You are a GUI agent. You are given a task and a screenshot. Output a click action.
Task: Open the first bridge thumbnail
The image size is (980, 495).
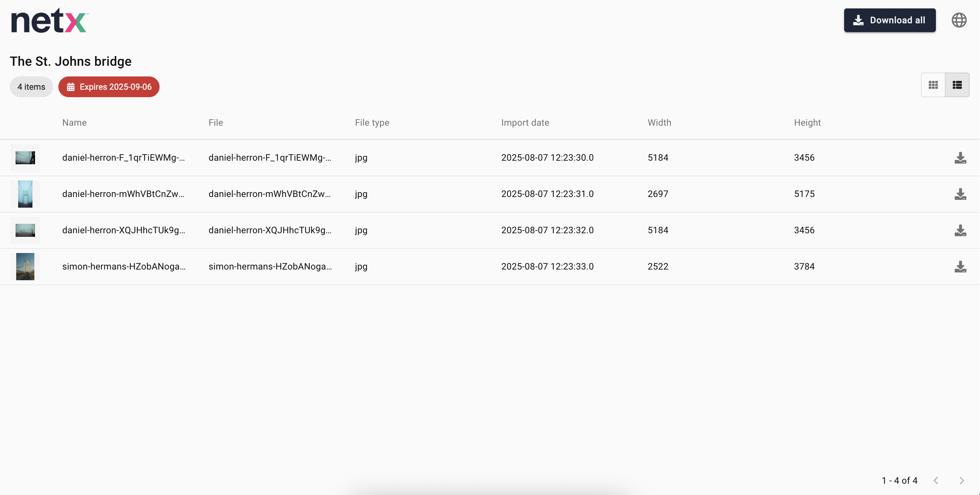pos(25,158)
